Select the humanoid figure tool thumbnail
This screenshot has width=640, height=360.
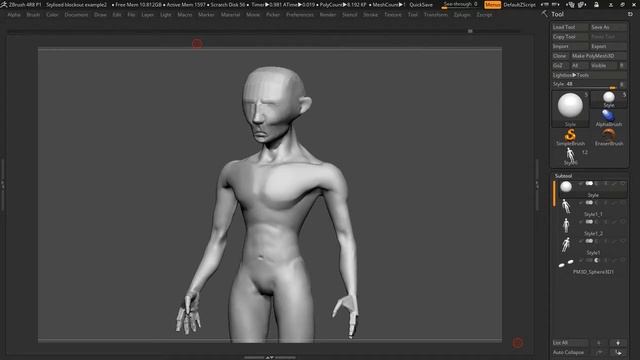[570, 155]
